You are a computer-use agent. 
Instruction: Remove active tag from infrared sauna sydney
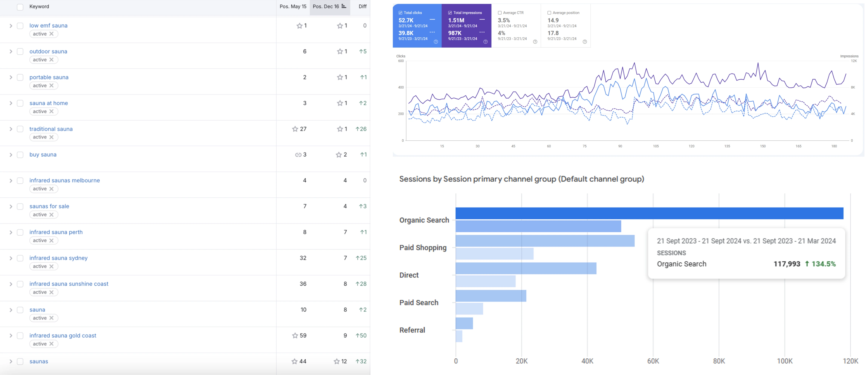tap(52, 266)
